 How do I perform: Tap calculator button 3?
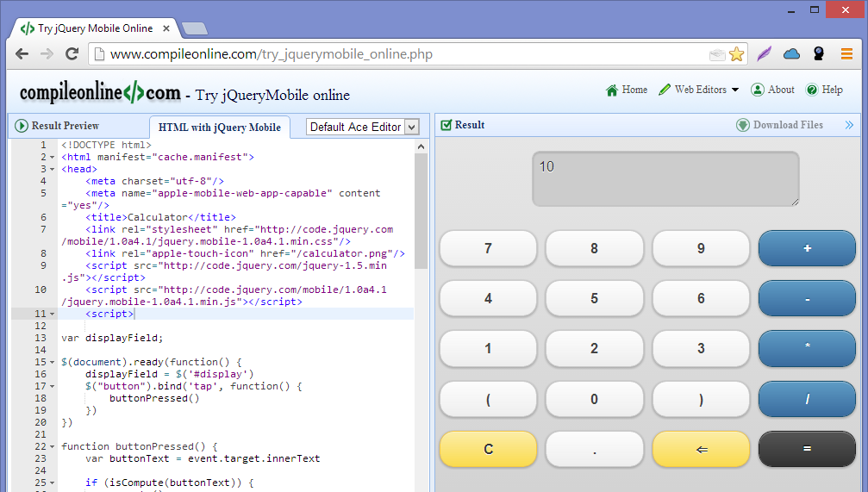(701, 349)
